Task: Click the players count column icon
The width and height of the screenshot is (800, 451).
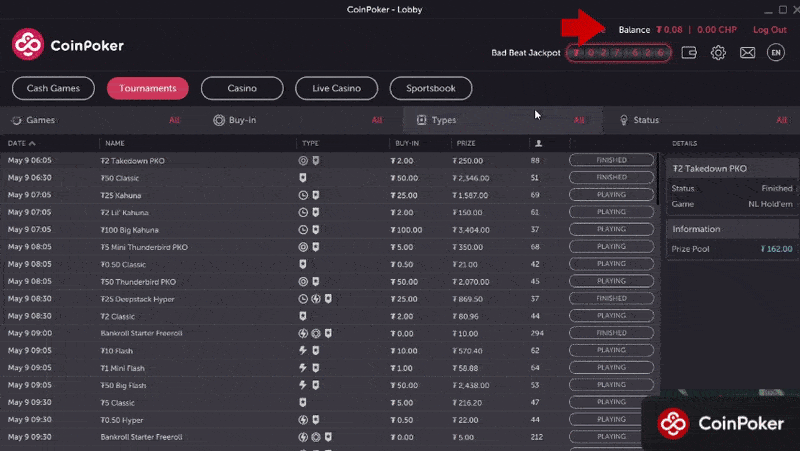Action: click(538, 143)
